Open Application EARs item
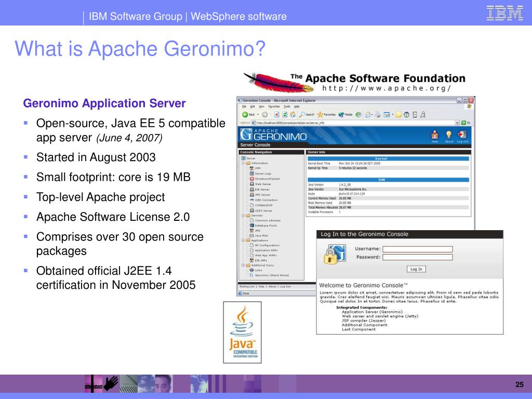 tap(263, 250)
